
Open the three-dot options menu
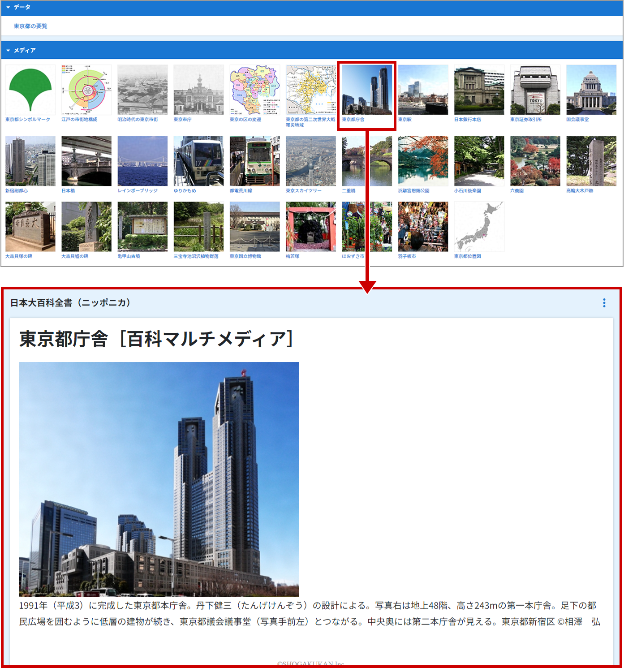(604, 303)
